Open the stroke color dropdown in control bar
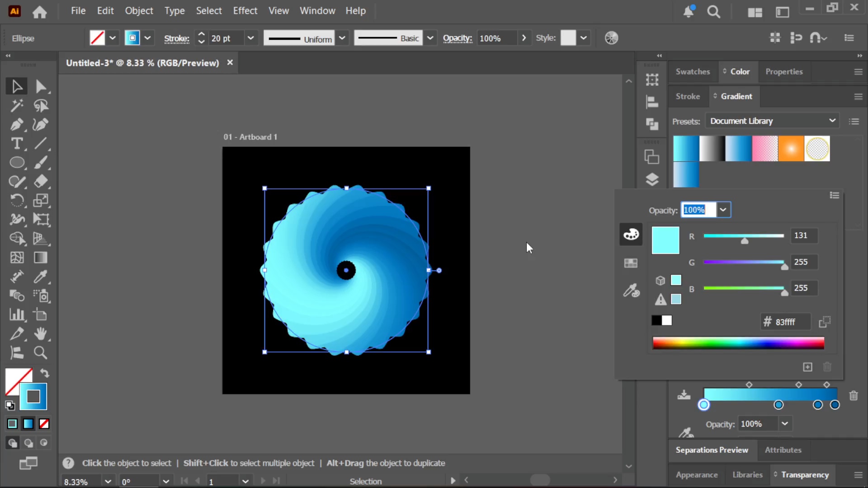This screenshot has height=488, width=868. click(147, 38)
